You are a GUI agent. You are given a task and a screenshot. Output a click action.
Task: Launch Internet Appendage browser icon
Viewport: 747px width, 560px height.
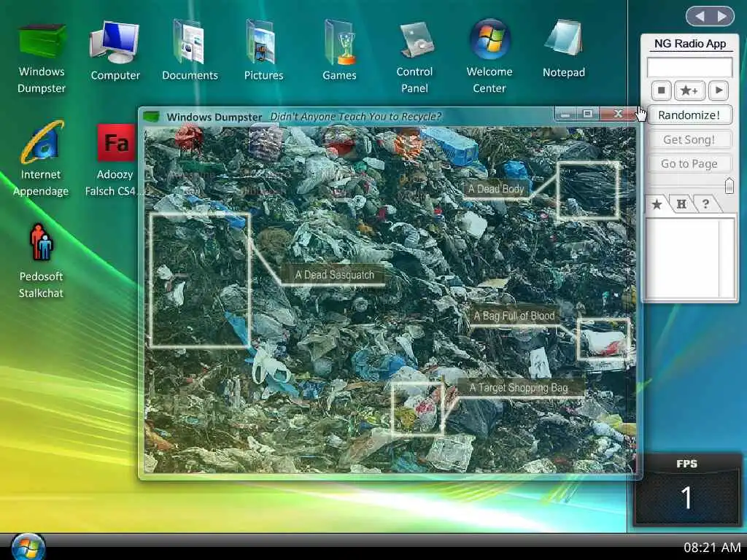click(41, 158)
